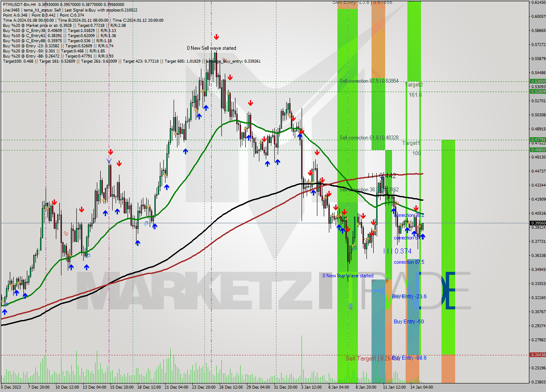Click the '161.8' Fibonacci level label
The width and height of the screenshot is (546, 392).
coord(415,95)
